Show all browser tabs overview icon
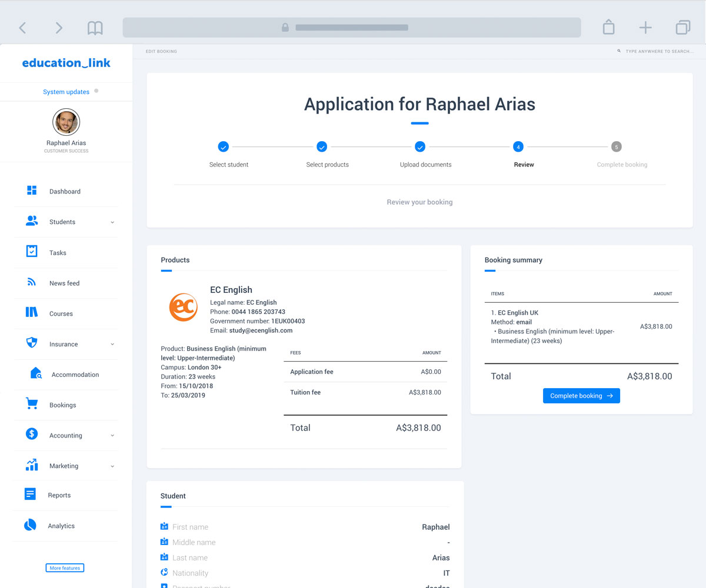Screen dimensions: 706x588 (682, 28)
